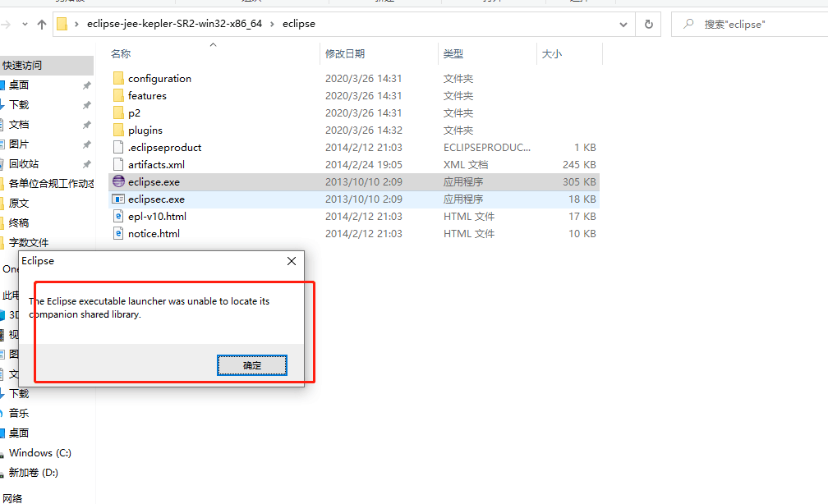
Task: Open 网络 in navigation pane
Action: click(12, 498)
